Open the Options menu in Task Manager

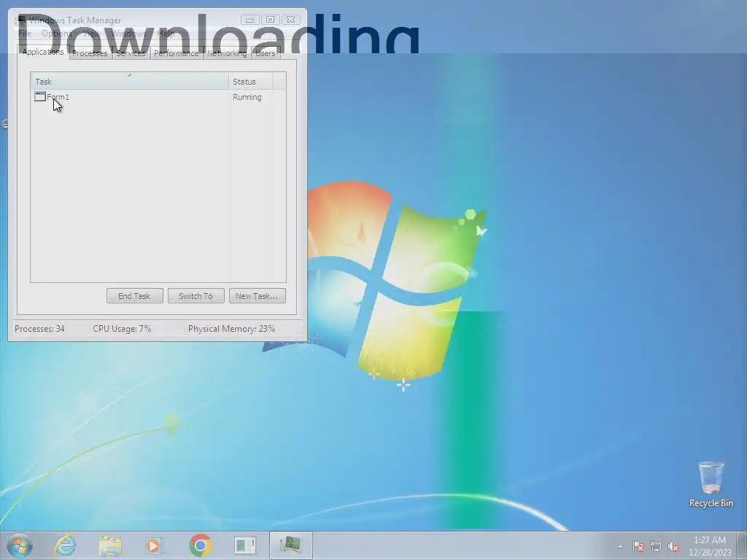click(57, 34)
